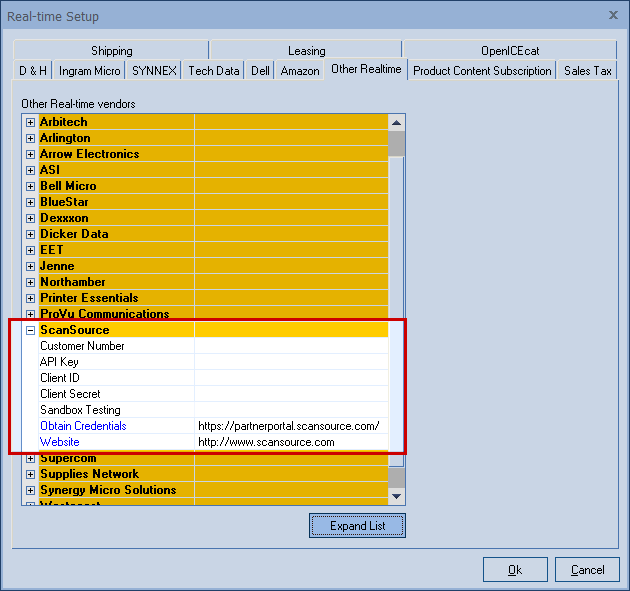This screenshot has height=591, width=630.
Task: Open the Obtain Credentials link
Action: coord(83,426)
